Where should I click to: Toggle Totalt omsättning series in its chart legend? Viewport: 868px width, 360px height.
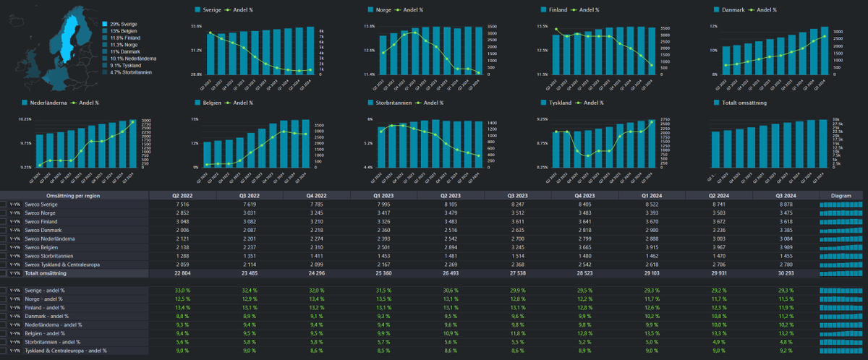click(x=741, y=103)
